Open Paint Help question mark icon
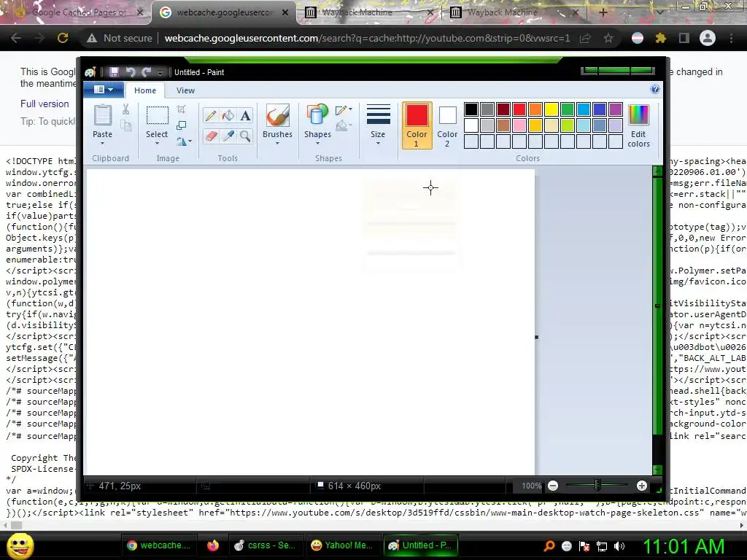The width and height of the screenshot is (747, 560). 655,89
